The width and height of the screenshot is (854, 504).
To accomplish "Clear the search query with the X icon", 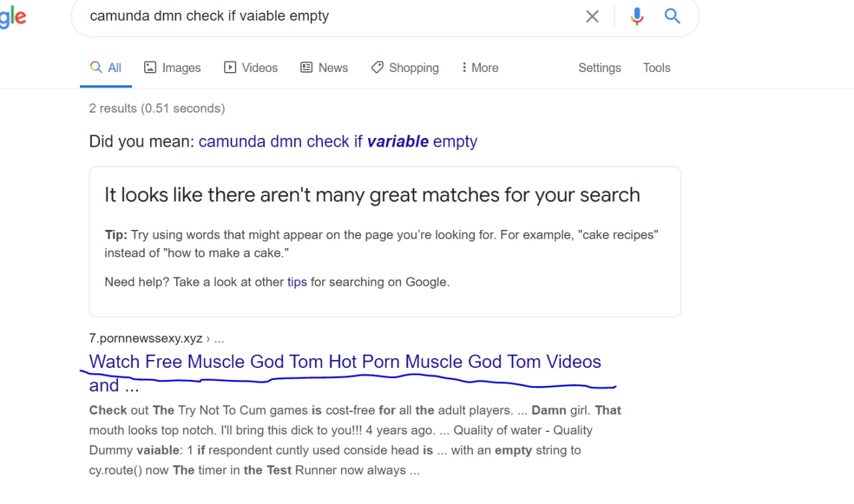I will [x=592, y=17].
